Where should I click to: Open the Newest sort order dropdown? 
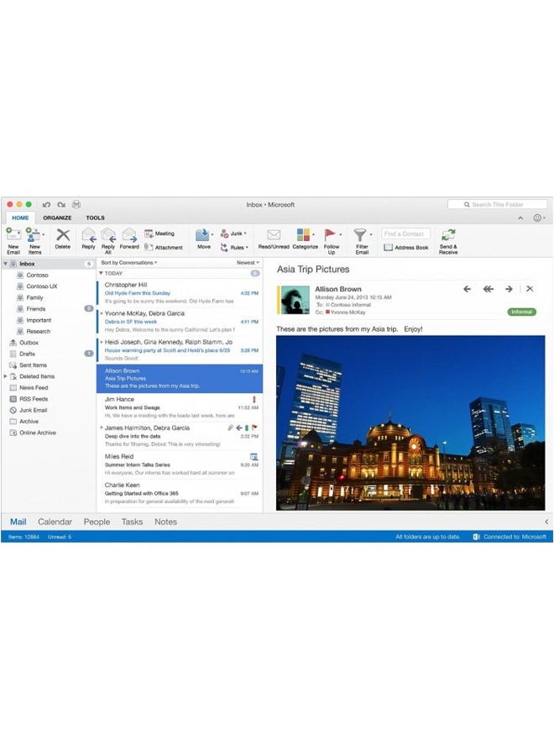pos(248,263)
